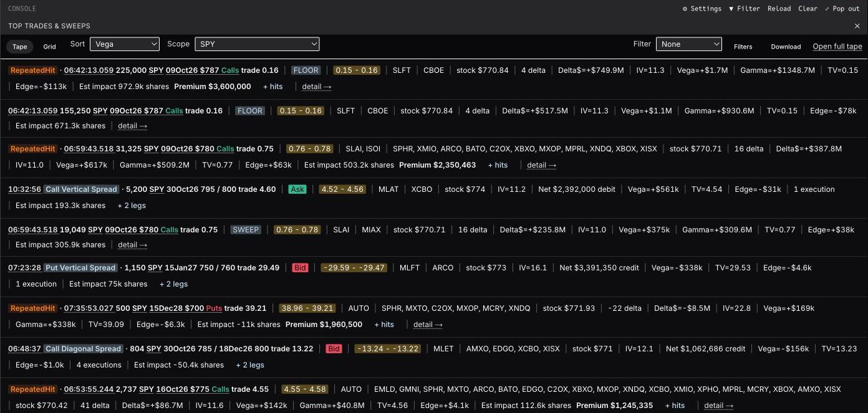Click SPY ticker in 225,000 trade row

point(156,70)
